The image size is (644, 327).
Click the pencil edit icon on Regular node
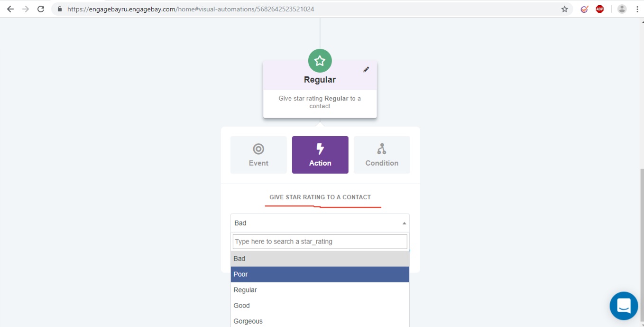tap(366, 70)
